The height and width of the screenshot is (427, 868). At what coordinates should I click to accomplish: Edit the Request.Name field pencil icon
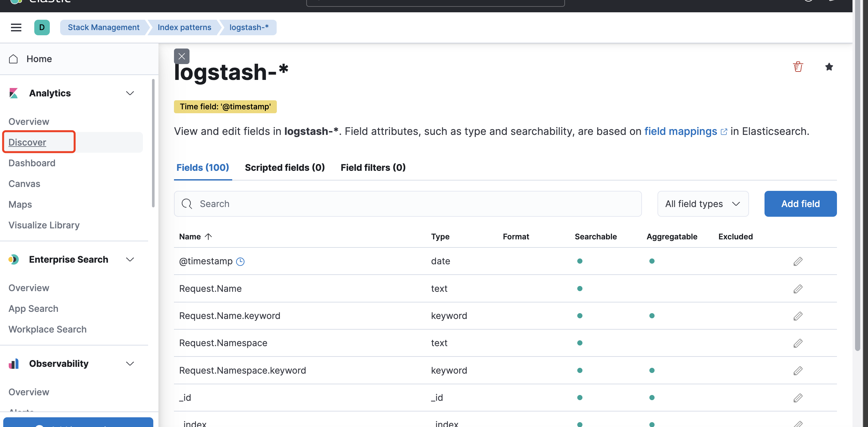(x=797, y=289)
